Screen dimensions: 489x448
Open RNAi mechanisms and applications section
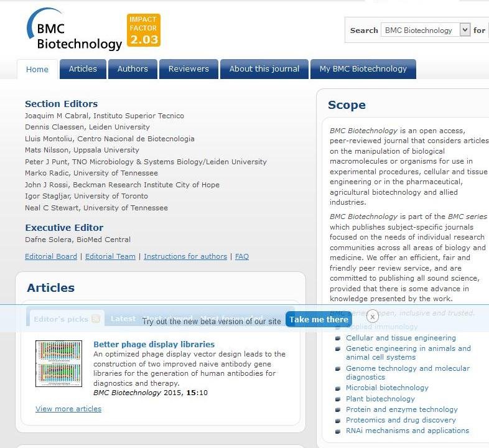(407, 431)
